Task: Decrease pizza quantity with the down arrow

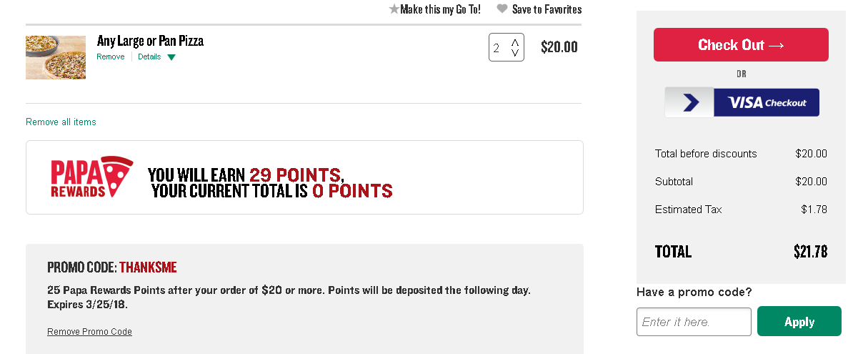Action: [515, 53]
